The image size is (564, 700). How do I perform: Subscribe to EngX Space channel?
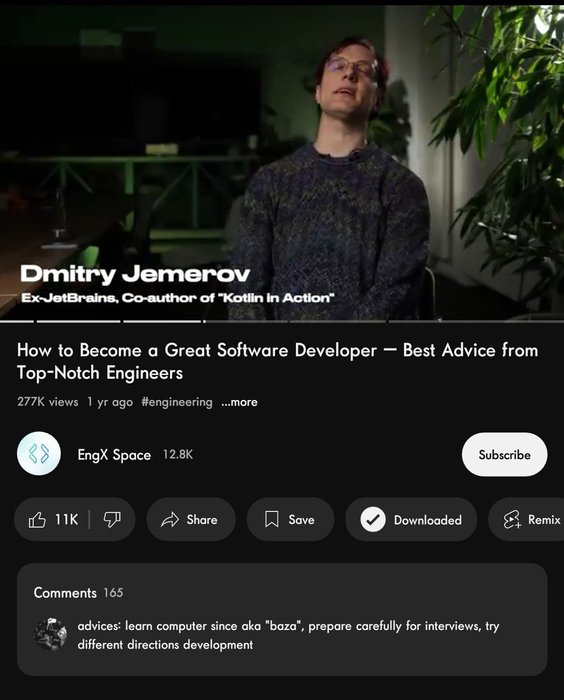(504, 454)
